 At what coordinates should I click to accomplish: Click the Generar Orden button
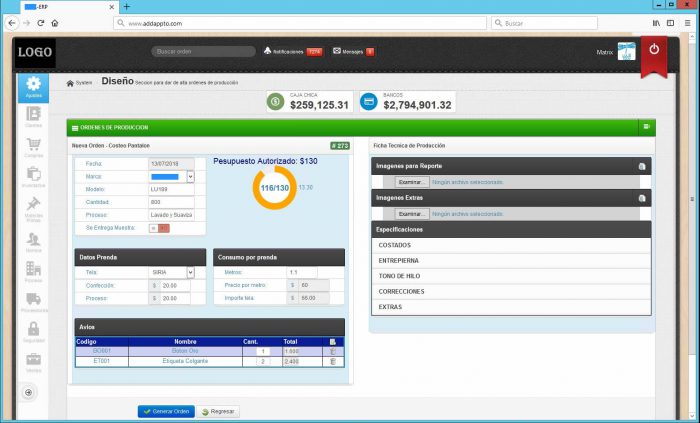click(x=166, y=411)
